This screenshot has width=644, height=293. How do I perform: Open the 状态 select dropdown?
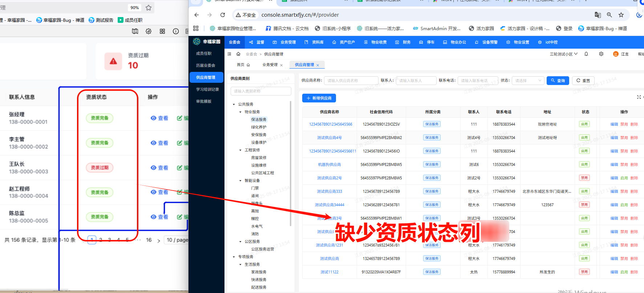(x=528, y=81)
